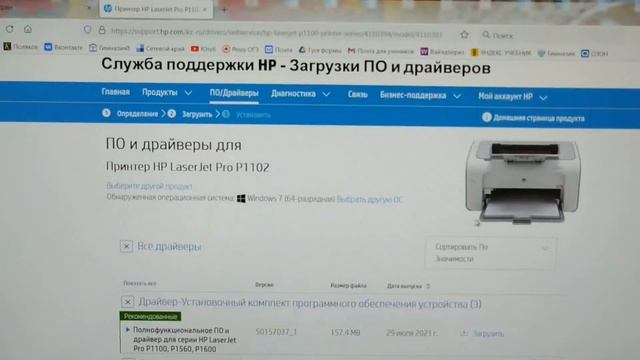Expand the Бизнес-поддержка menu chevron
The height and width of the screenshot is (360, 640).
coord(457,96)
